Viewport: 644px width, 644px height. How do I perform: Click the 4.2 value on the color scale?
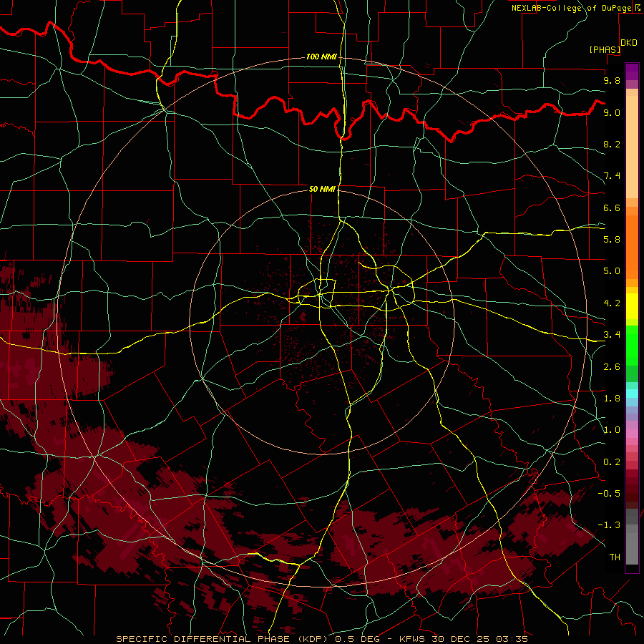click(x=612, y=303)
